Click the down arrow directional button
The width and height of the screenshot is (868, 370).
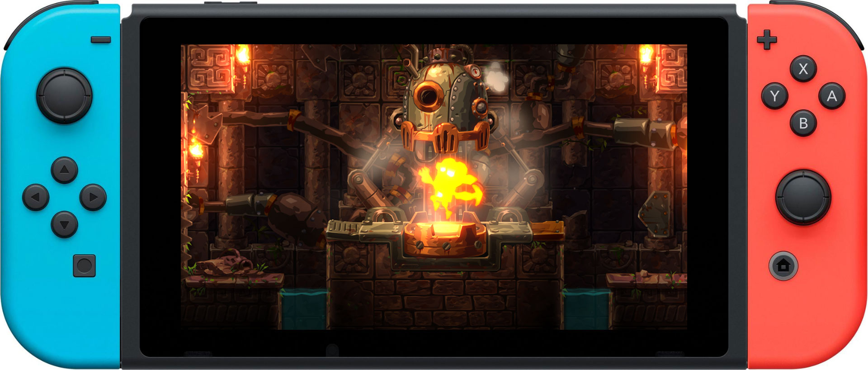(x=64, y=224)
